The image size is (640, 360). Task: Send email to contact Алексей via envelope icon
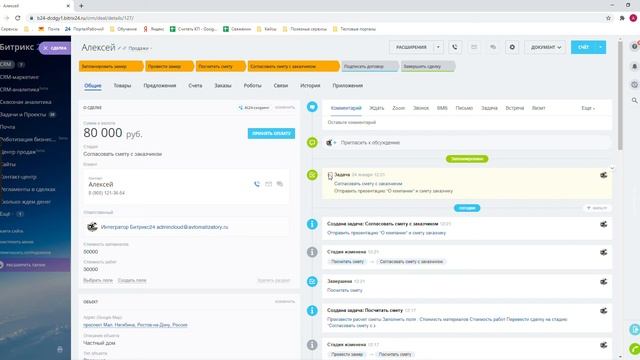tap(269, 184)
